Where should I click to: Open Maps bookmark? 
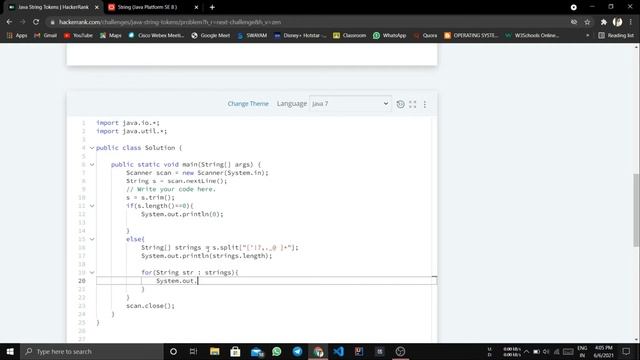[111, 36]
